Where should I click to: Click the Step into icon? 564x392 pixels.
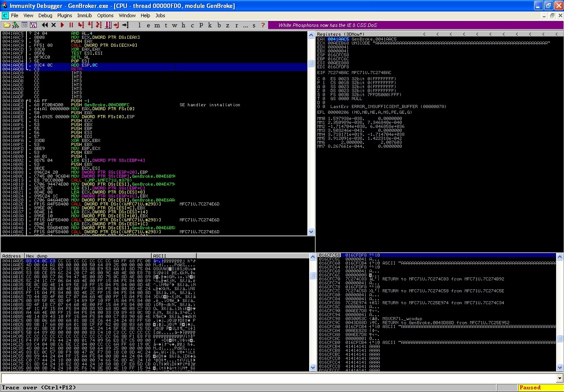[x=82, y=25]
